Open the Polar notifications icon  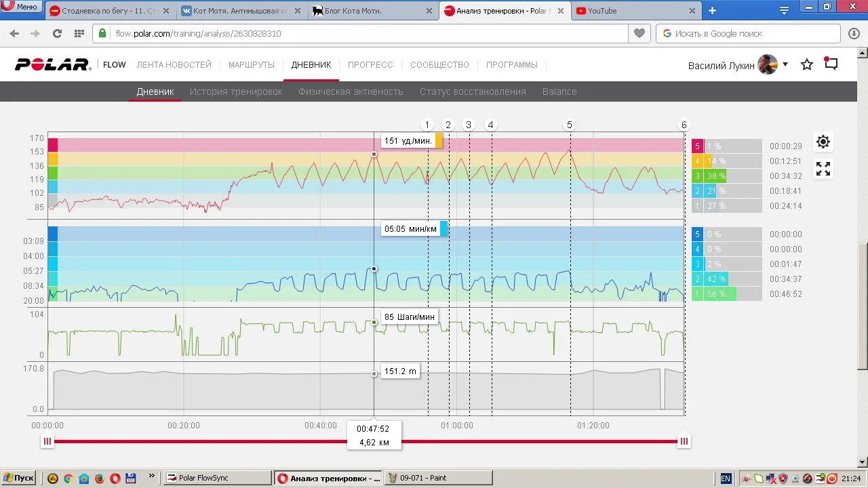tap(831, 64)
